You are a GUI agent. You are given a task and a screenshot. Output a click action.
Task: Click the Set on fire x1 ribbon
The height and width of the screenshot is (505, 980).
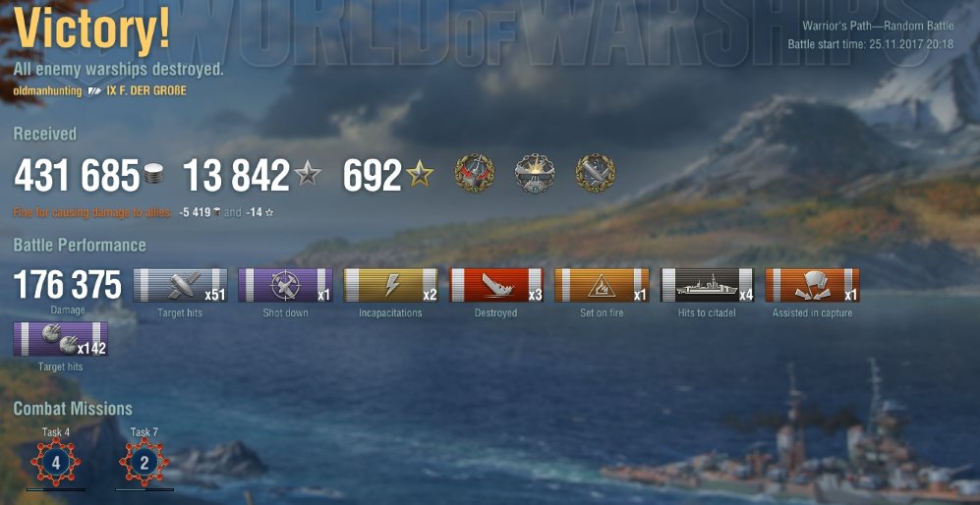pos(602,285)
